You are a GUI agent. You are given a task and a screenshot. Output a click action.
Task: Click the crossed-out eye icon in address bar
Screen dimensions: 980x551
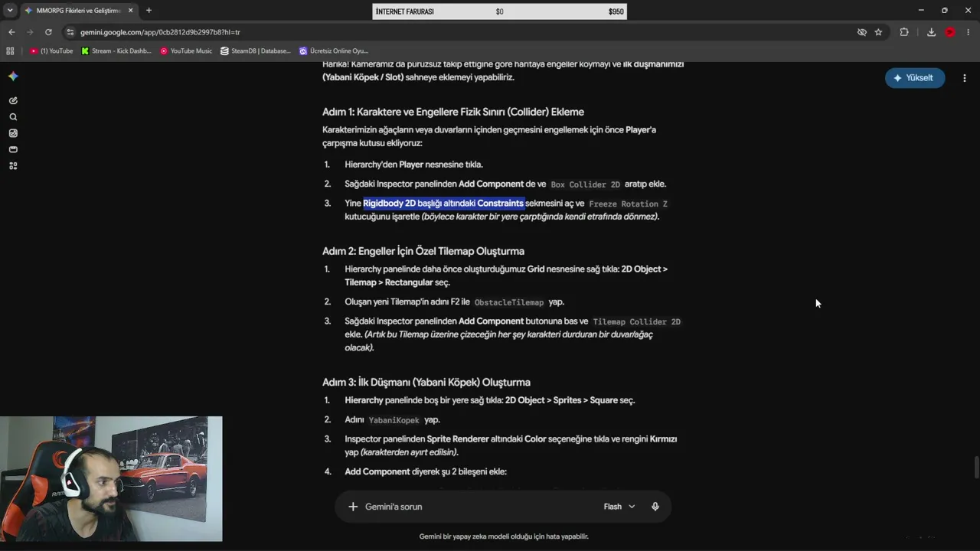click(x=862, y=32)
